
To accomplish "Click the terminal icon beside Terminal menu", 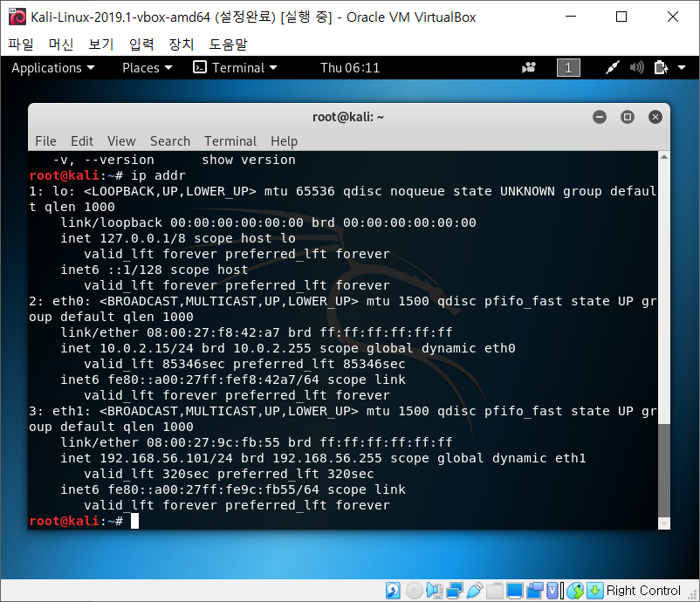I will click(200, 67).
